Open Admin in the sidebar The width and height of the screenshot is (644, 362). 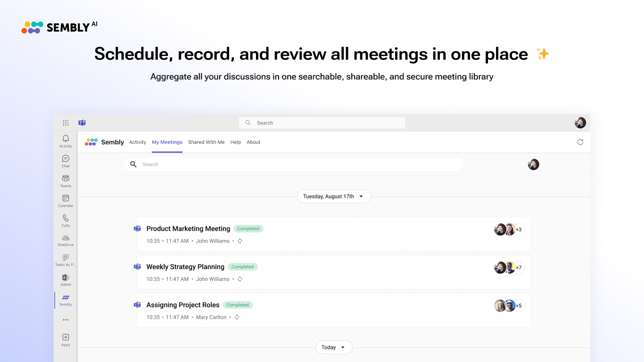point(66,280)
